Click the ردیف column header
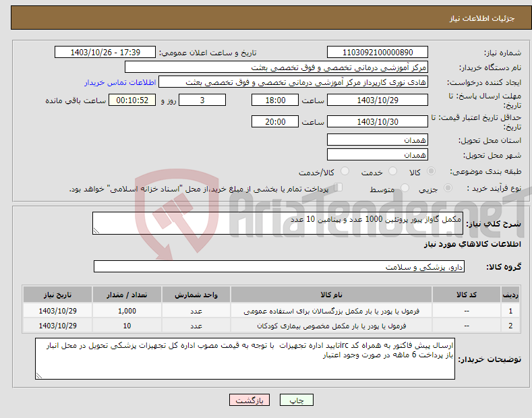532x418 pixels. coord(510,295)
